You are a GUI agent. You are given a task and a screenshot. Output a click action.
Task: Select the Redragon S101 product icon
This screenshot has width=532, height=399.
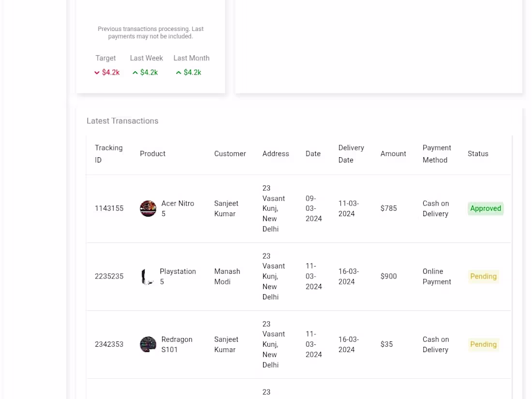tap(148, 344)
